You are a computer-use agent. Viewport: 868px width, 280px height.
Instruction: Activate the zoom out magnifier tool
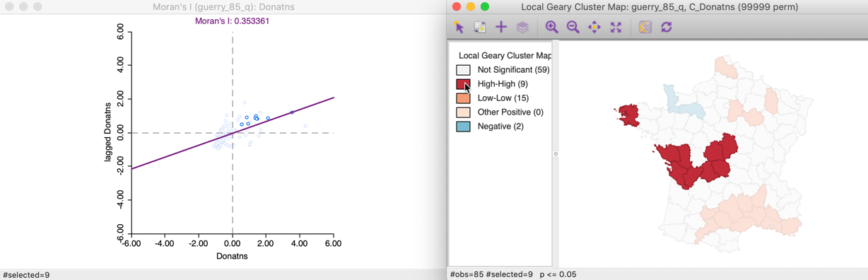click(x=573, y=27)
